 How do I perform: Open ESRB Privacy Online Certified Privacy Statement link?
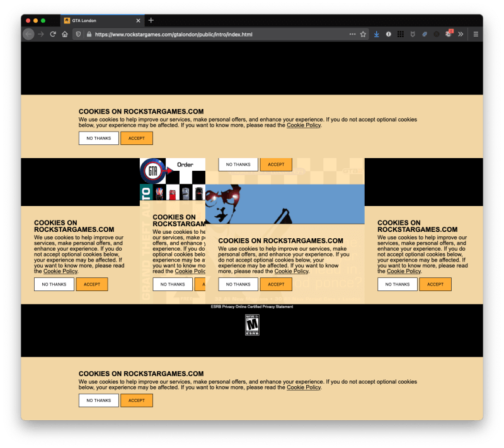pyautogui.click(x=252, y=307)
